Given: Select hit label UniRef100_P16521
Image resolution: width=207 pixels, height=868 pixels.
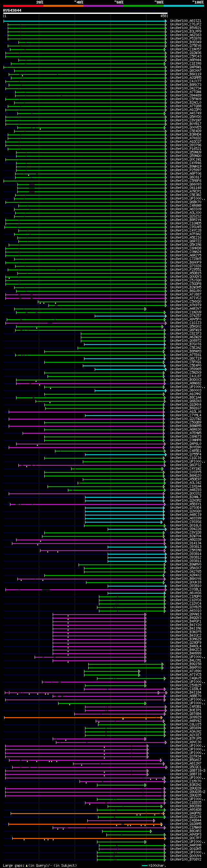Looking at the screenshot, I should pyautogui.click(x=186, y=149).
